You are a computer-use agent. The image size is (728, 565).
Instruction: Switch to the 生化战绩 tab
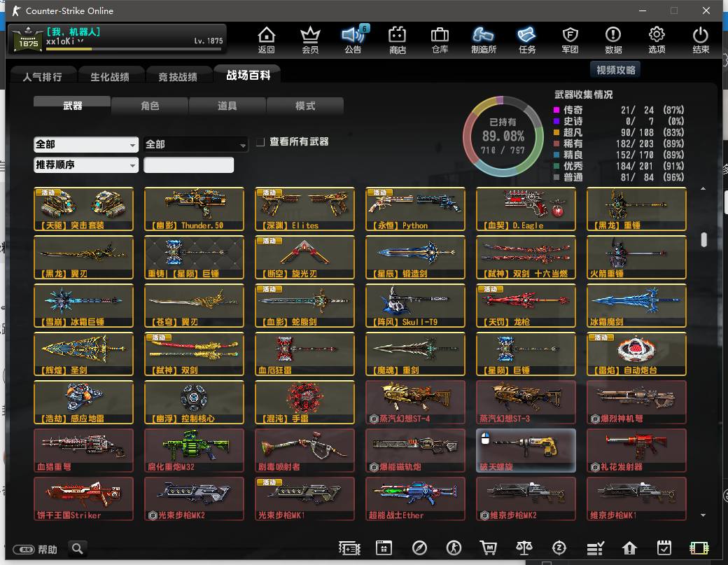(110, 76)
